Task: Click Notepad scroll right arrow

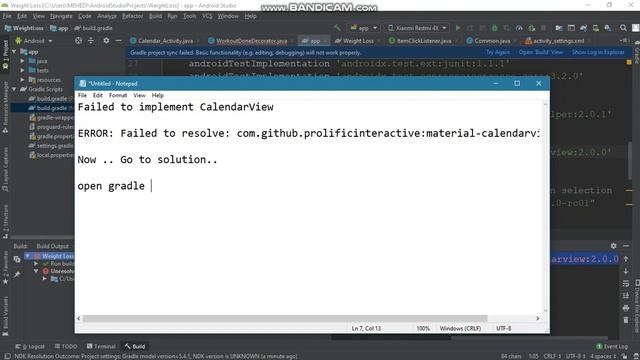Action: pyautogui.click(x=538, y=318)
